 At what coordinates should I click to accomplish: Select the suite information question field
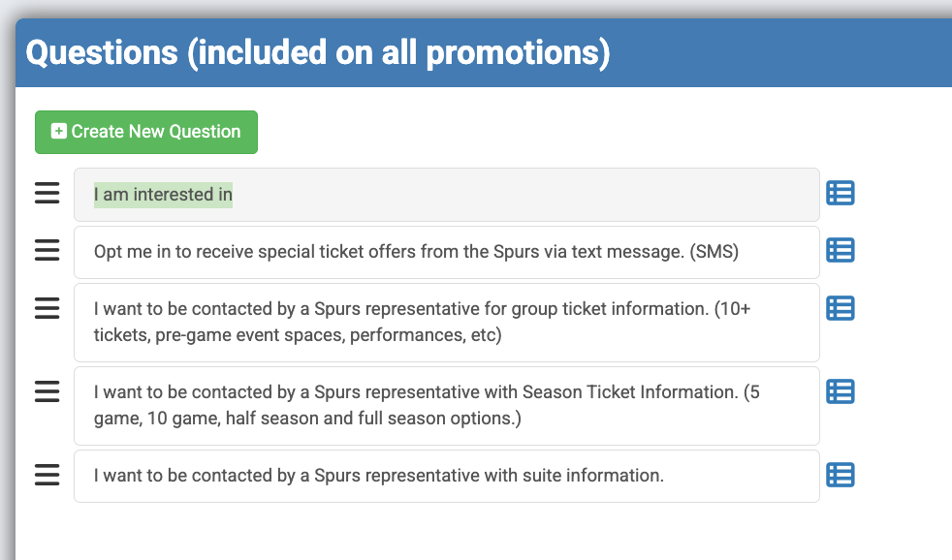tap(446, 476)
